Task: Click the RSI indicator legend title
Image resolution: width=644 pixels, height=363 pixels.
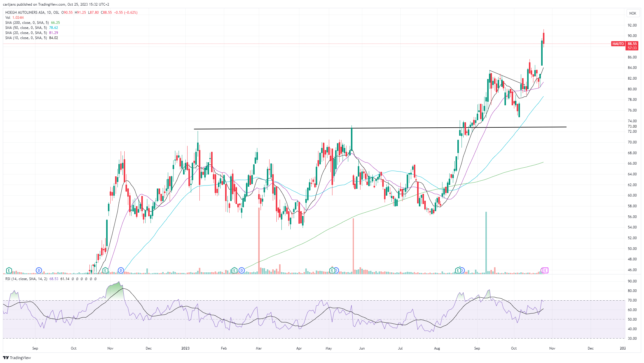Action: tap(26, 279)
